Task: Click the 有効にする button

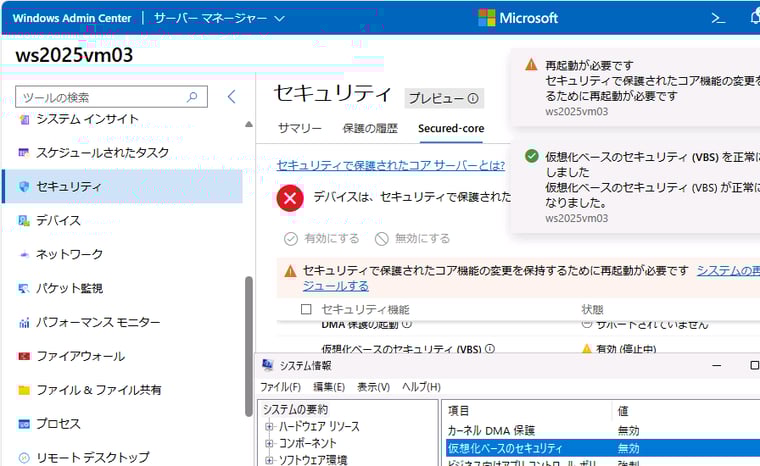Action: coord(321,239)
